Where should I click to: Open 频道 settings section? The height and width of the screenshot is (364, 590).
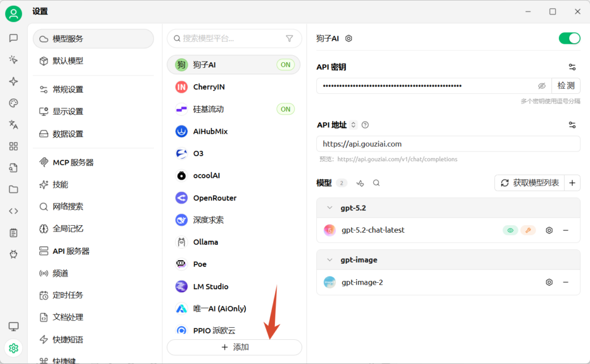pos(93,274)
